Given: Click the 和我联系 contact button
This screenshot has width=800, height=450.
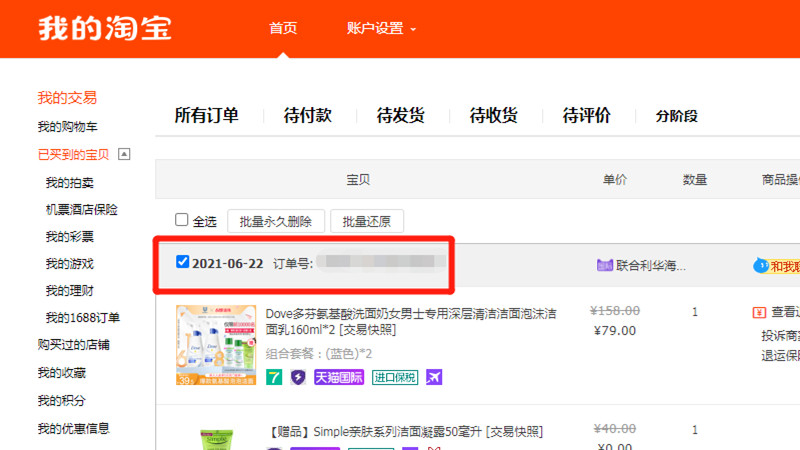Looking at the screenshot, I should (785, 266).
